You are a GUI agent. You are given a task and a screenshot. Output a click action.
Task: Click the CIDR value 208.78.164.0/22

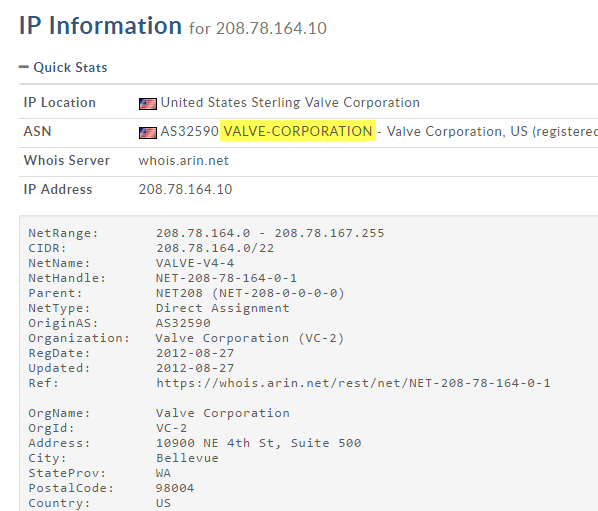tap(215, 248)
